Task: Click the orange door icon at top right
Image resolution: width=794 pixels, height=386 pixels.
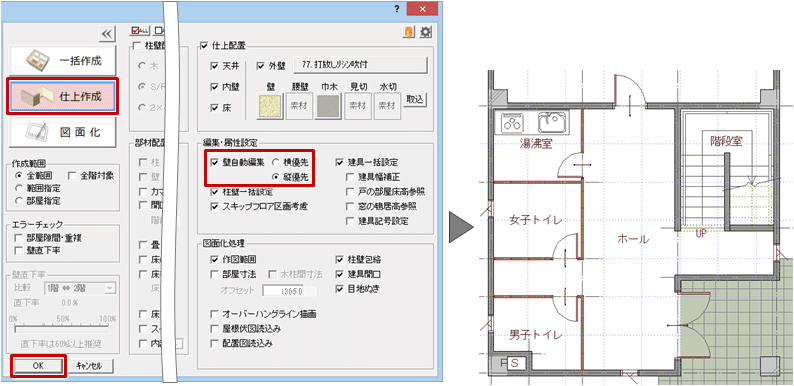Action: coord(409,32)
